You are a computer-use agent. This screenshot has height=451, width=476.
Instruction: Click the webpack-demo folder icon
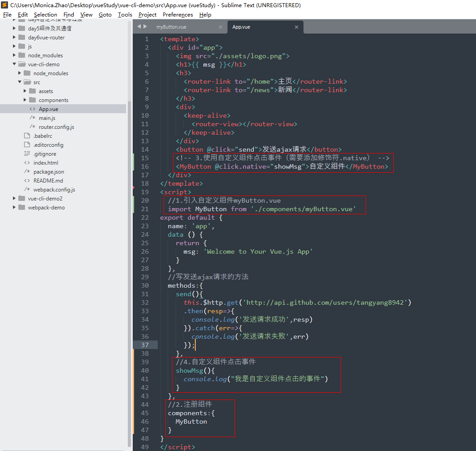pos(21,207)
